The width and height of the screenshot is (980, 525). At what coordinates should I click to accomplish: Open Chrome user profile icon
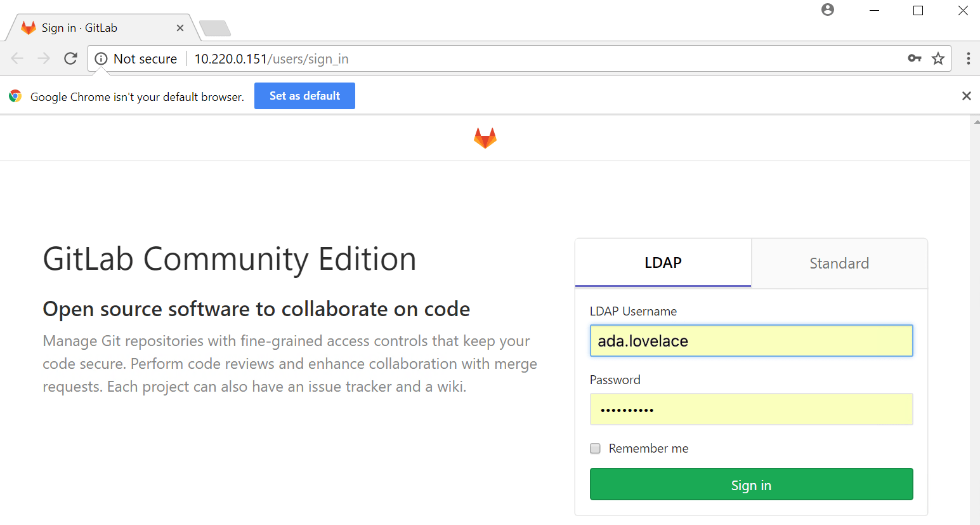828,10
